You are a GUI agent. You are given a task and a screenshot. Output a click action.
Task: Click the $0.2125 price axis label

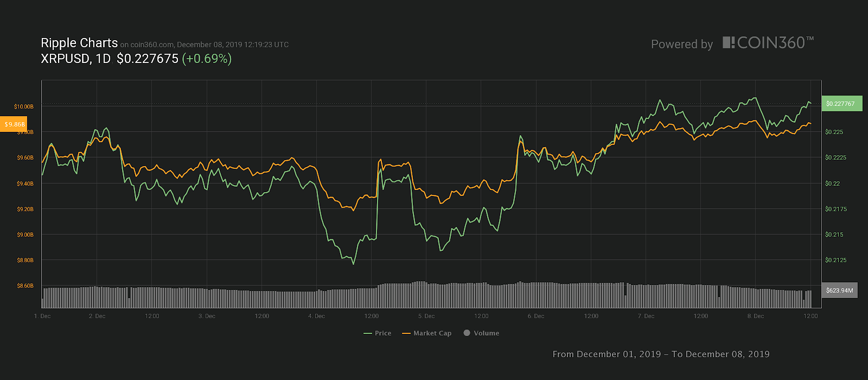835,260
